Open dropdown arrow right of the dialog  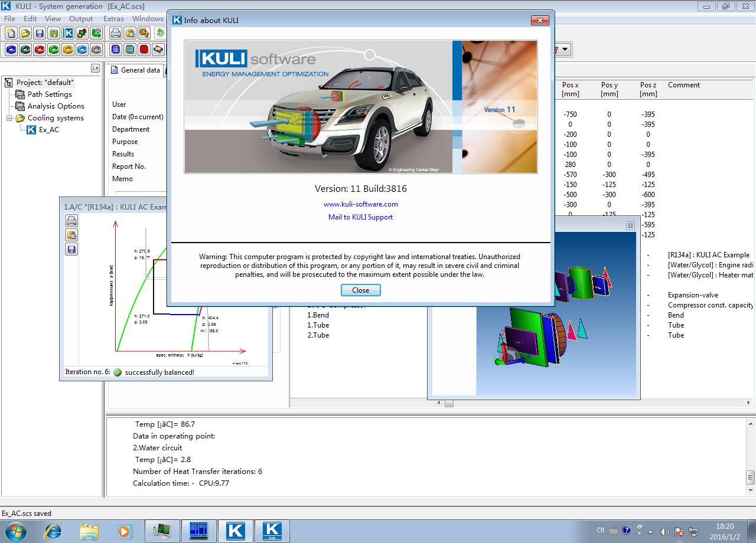(x=565, y=50)
